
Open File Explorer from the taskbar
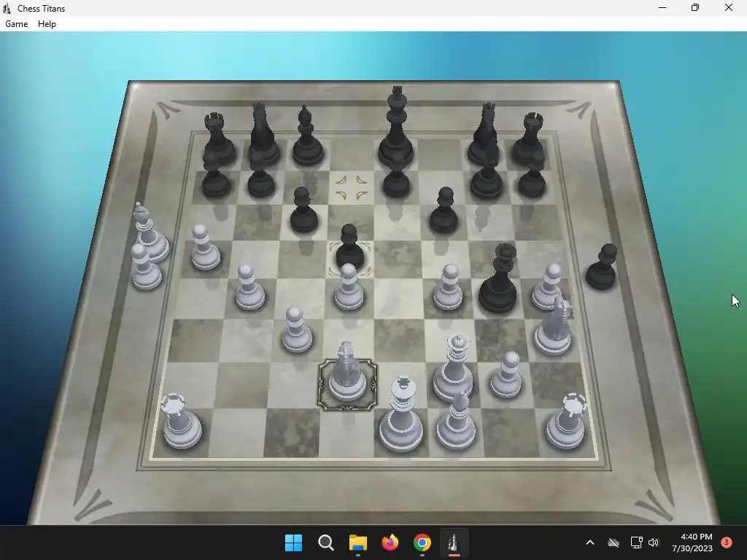pos(358,542)
